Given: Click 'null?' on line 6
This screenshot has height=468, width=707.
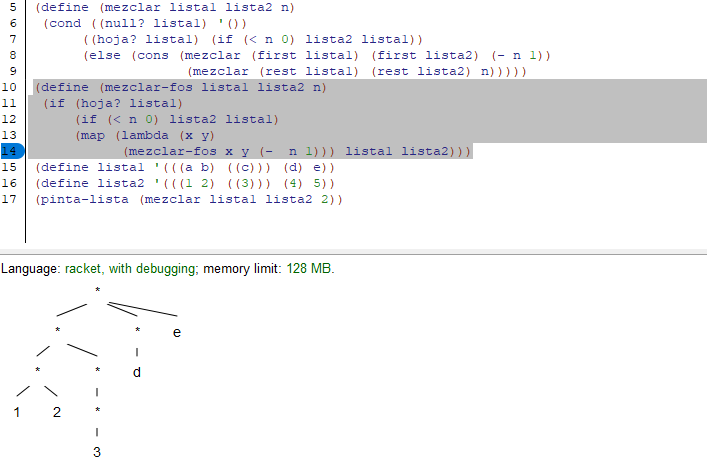Looking at the screenshot, I should point(125,23).
